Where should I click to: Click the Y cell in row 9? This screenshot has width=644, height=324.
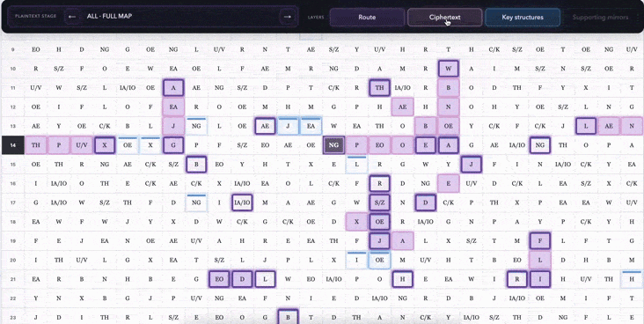(356, 50)
